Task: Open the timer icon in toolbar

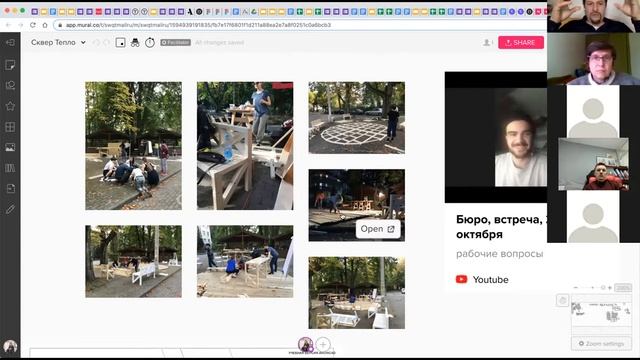Action: [150, 42]
